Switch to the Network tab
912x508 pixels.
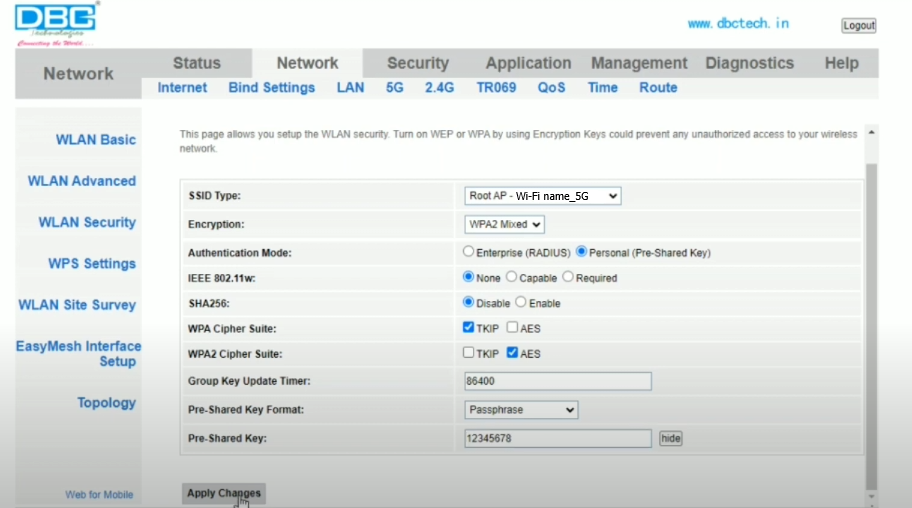307,63
